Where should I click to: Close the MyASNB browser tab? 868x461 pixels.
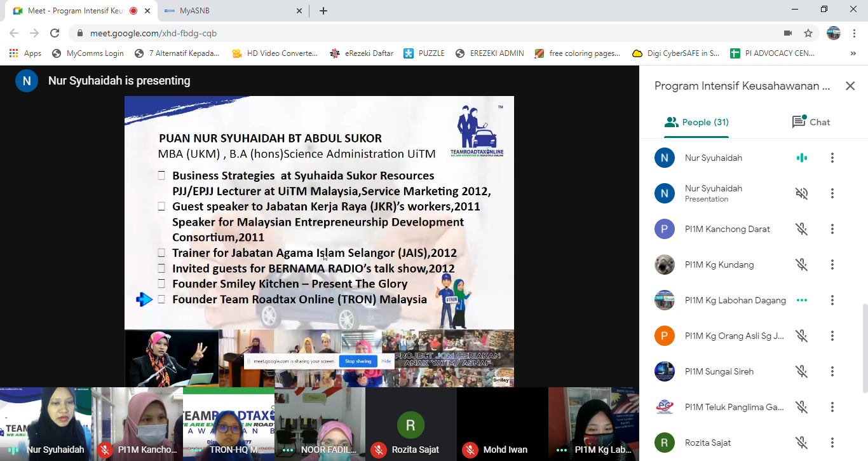(300, 11)
